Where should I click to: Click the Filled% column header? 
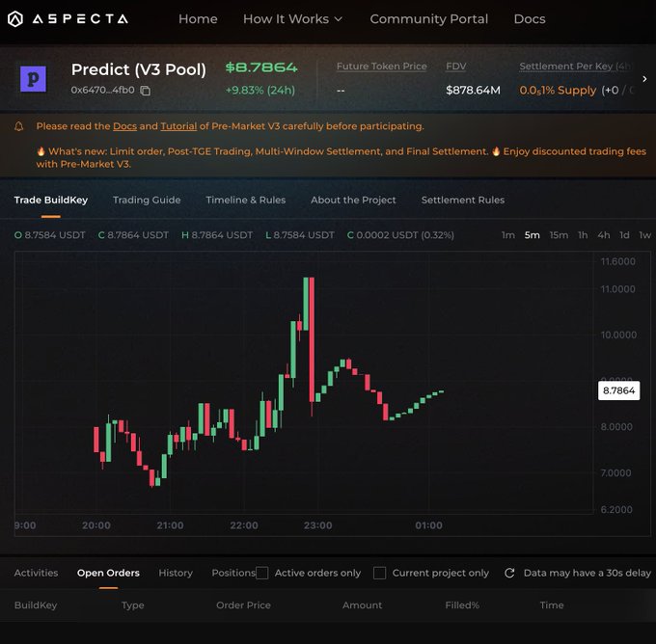pyautogui.click(x=462, y=605)
